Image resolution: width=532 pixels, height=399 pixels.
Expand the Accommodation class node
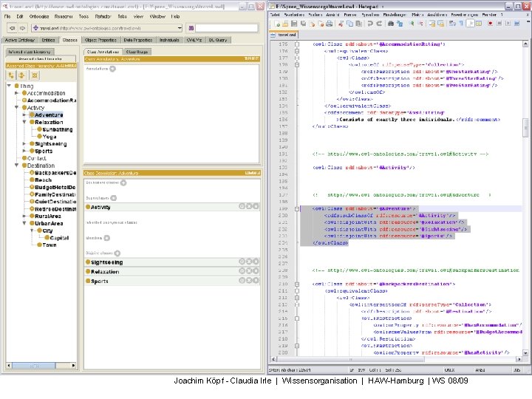[16, 93]
